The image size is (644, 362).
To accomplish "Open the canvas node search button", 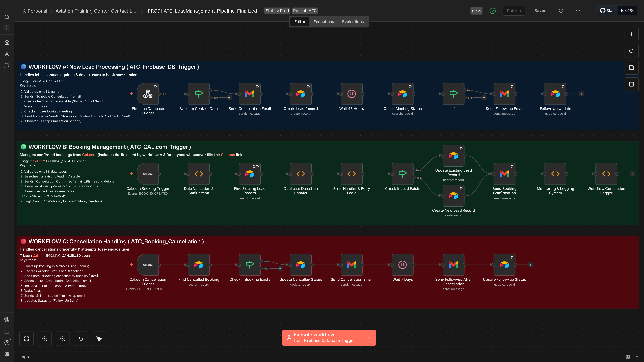I will pos(631,51).
